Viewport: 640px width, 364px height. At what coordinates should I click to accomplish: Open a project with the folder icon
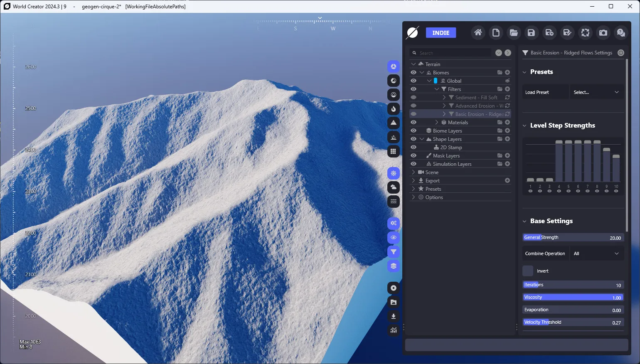point(514,32)
